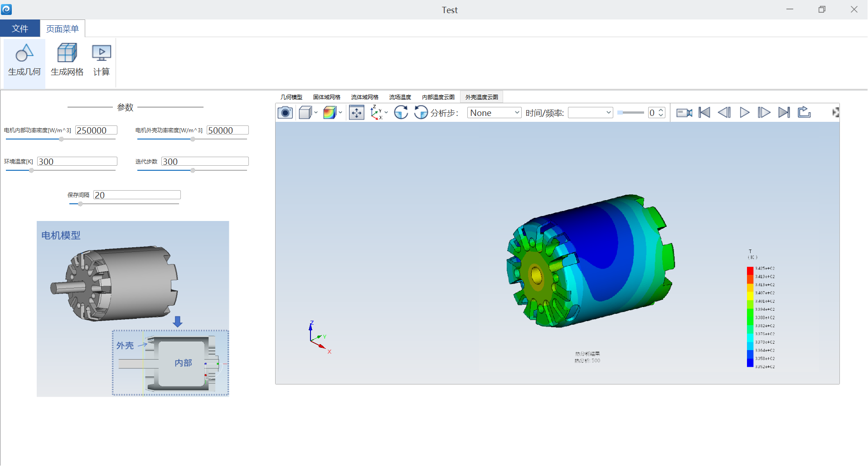Viewport: 868px width, 466px height.
Task: Click the 3D cube view icon
Action: pos(305,112)
